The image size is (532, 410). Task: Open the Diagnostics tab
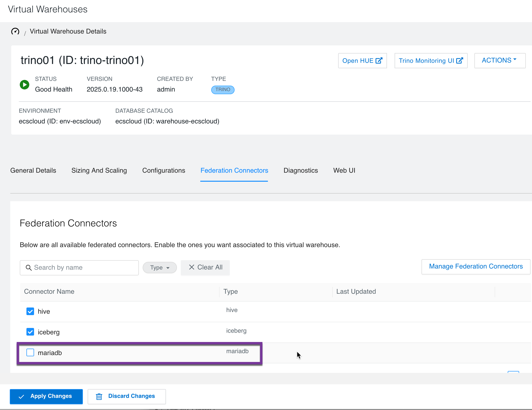[x=300, y=170]
